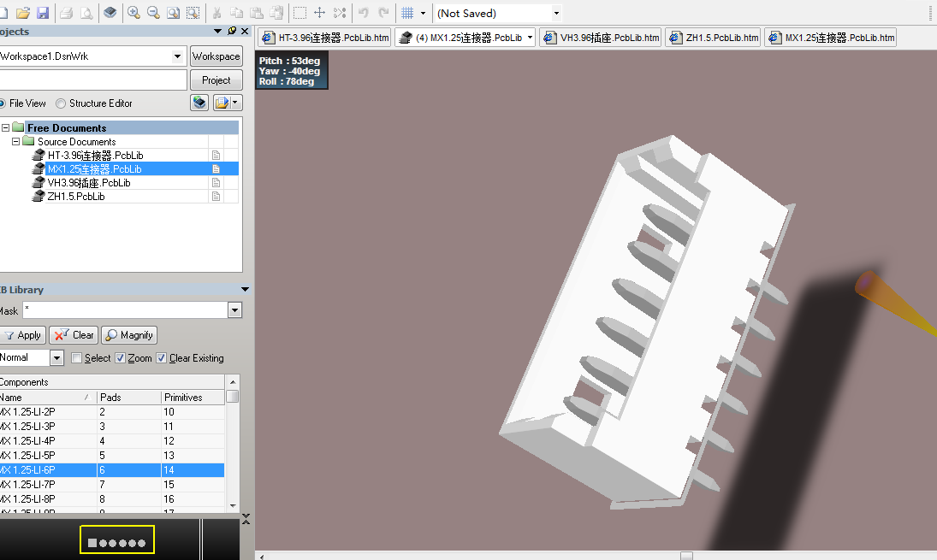This screenshot has width=937, height=560.
Task: Click document status icon next to ZH1.5.PcbLib
Action: (x=216, y=197)
